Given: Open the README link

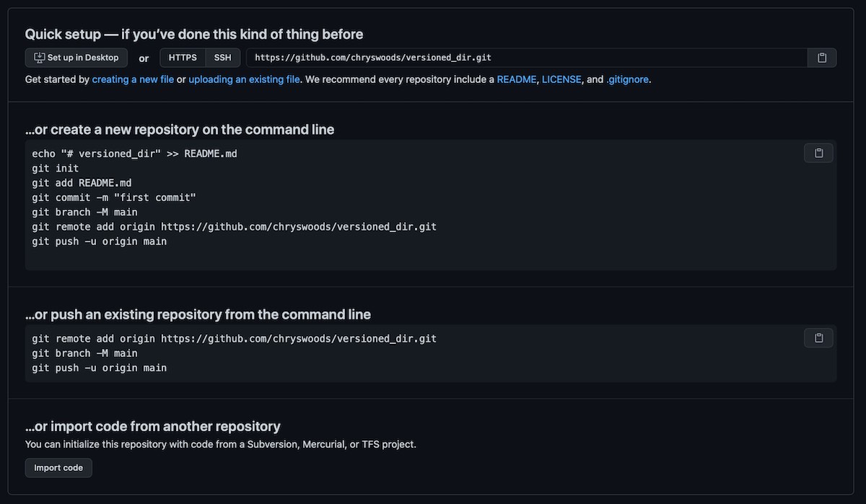Looking at the screenshot, I should tap(517, 79).
